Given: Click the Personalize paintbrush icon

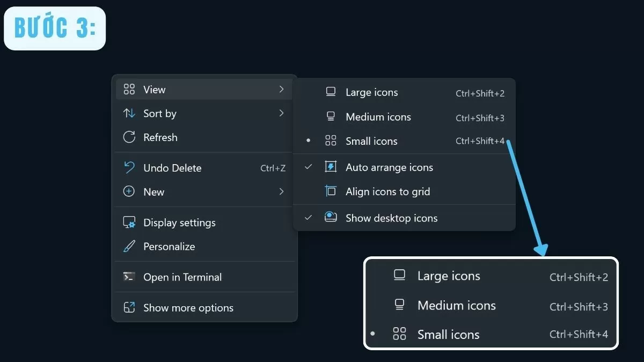Looking at the screenshot, I should pyautogui.click(x=129, y=247).
